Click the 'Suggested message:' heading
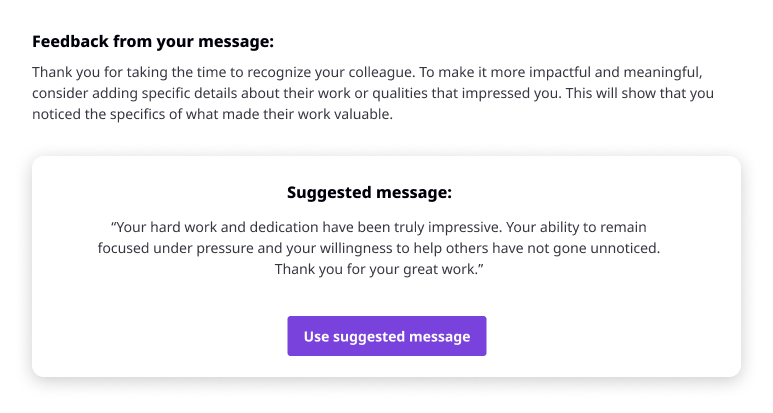The height and width of the screenshot is (413, 773). coord(369,192)
